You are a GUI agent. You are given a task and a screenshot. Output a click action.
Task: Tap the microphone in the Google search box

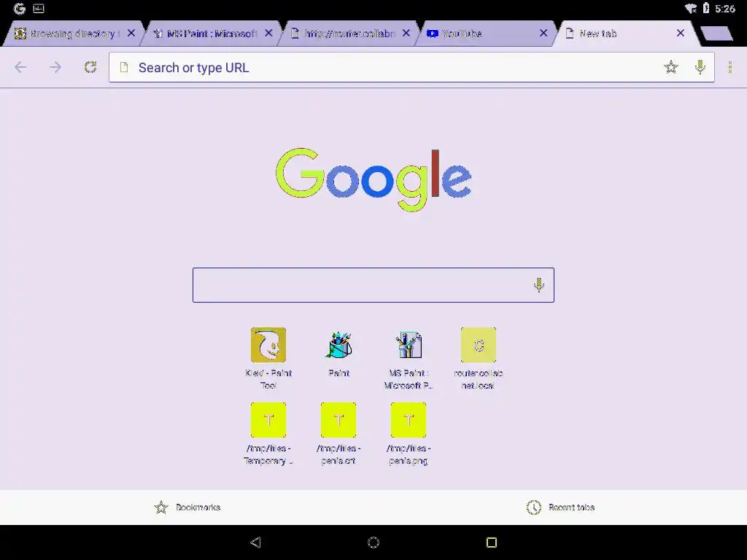click(x=539, y=285)
